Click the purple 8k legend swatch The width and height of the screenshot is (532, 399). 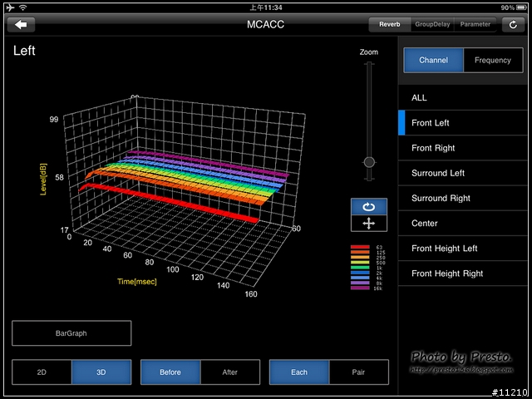[x=360, y=283]
